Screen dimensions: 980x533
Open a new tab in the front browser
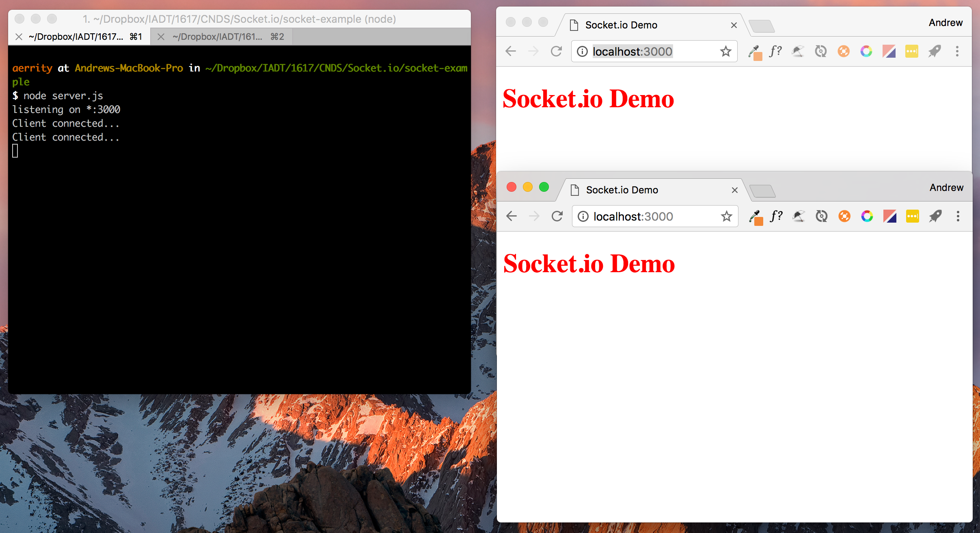tap(762, 191)
